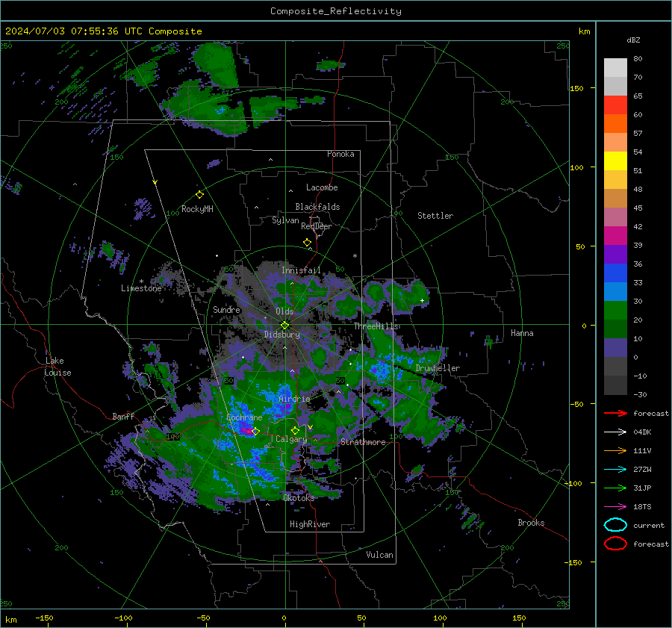Click the Innisfail city label

301,270
